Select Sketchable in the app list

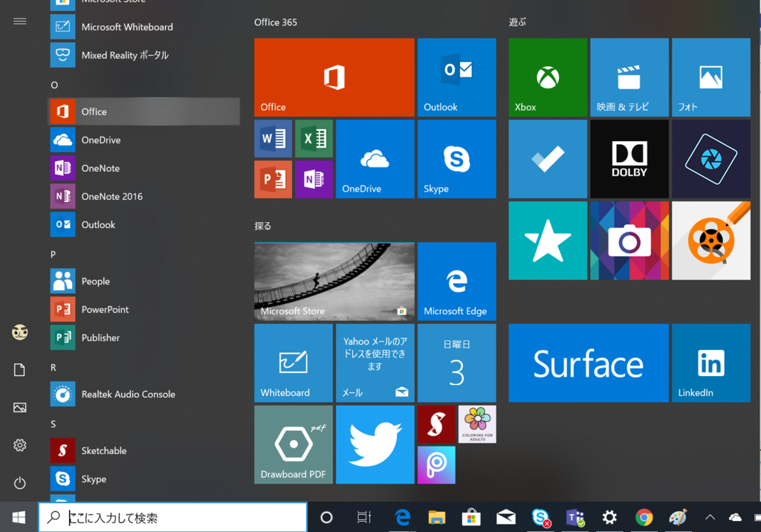coord(144,450)
